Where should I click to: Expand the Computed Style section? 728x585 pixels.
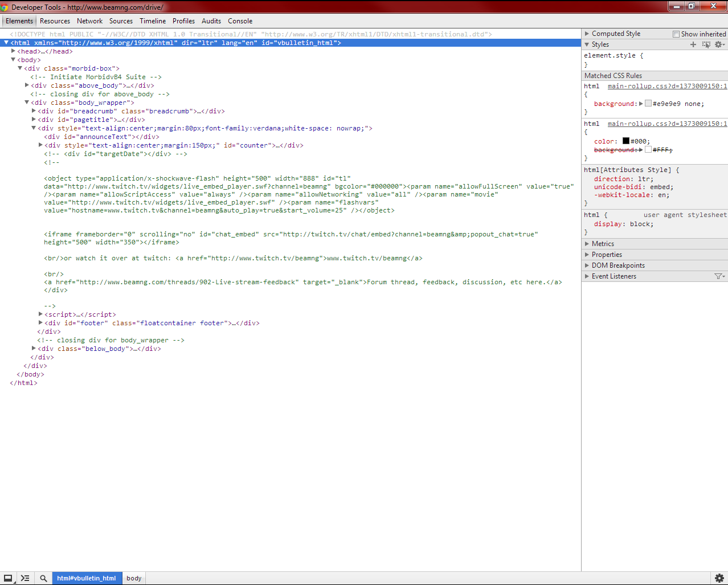pos(587,34)
